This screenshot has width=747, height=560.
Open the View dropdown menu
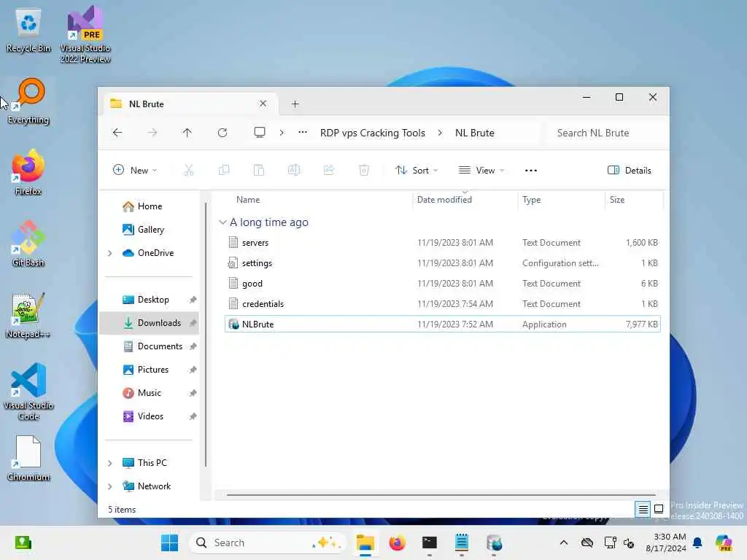point(481,171)
